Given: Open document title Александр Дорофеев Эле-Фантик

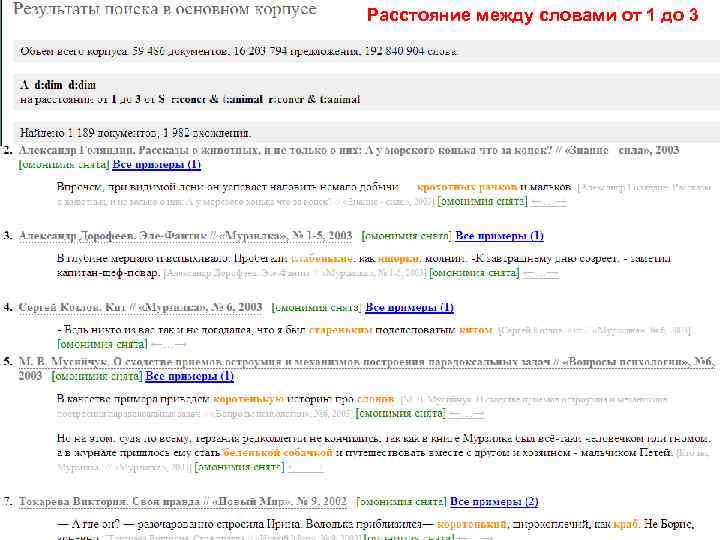Looking at the screenshot, I should point(185,236).
